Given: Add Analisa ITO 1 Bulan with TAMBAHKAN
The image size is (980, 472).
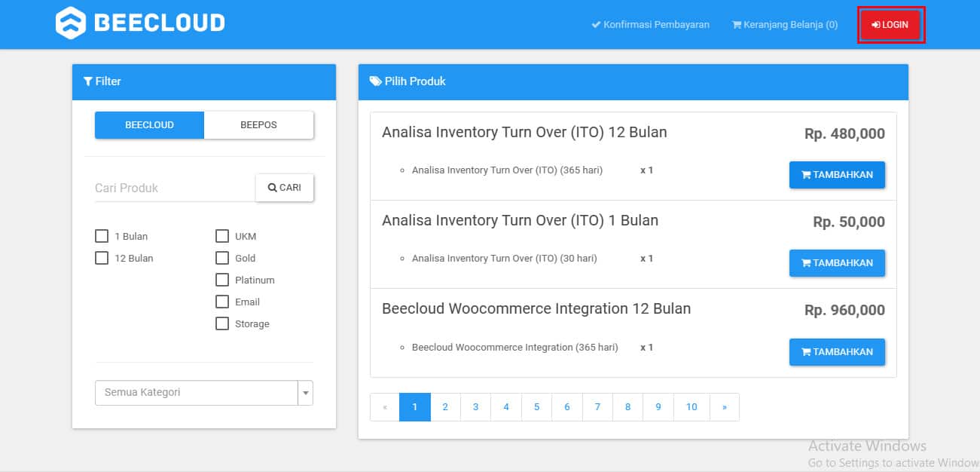Looking at the screenshot, I should click(x=837, y=263).
